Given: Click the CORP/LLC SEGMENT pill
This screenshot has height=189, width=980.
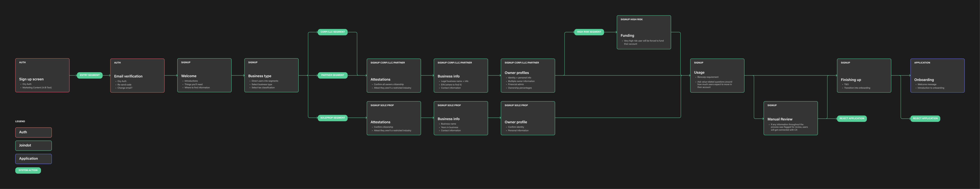Looking at the screenshot, I should coord(333,32).
